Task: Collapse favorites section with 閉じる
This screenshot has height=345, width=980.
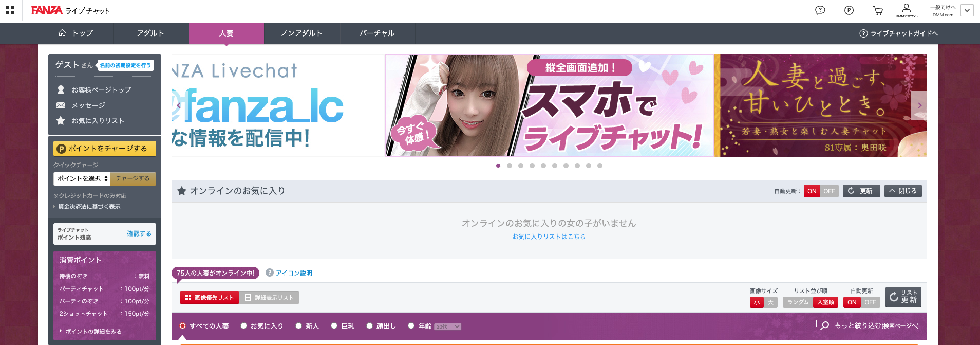Action: pyautogui.click(x=903, y=191)
